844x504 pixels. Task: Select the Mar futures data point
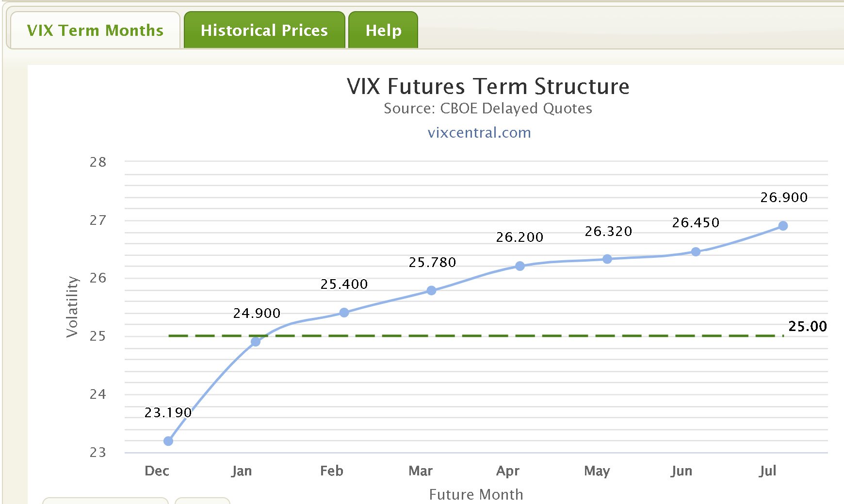pos(431,290)
